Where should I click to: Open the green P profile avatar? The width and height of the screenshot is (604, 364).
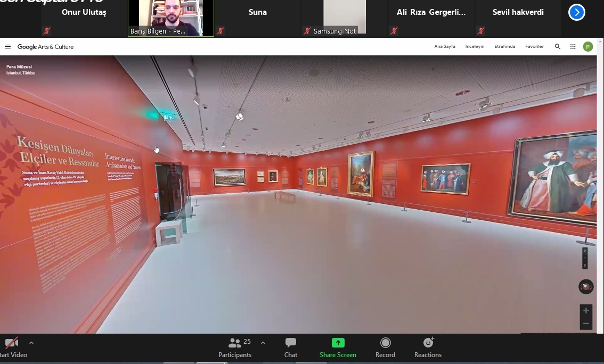588,46
